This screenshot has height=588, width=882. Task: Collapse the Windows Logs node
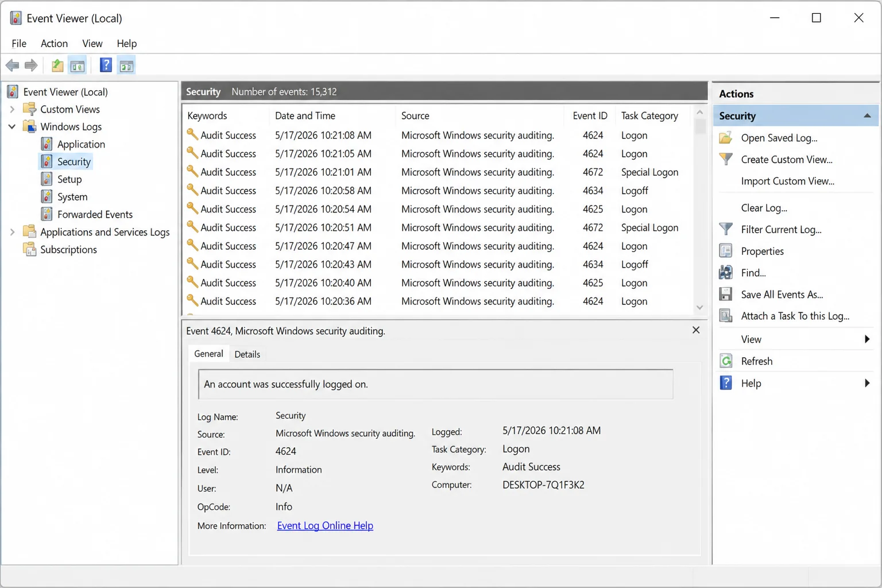(12, 126)
